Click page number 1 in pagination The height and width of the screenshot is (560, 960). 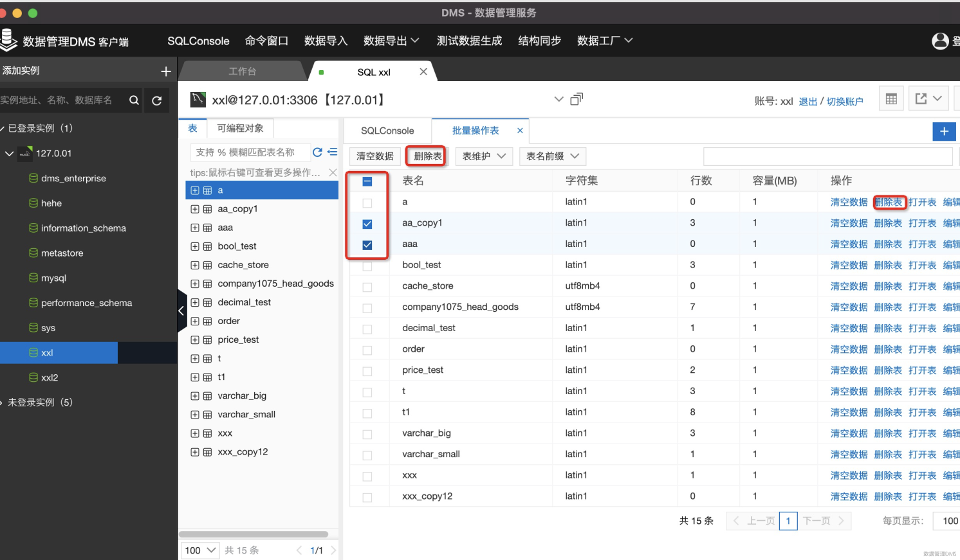point(788,521)
